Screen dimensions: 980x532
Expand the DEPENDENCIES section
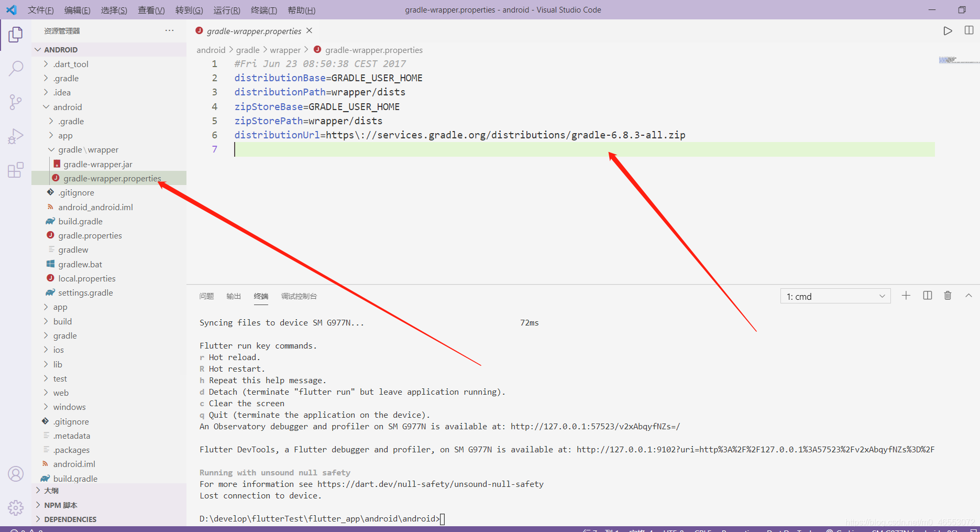(x=109, y=519)
